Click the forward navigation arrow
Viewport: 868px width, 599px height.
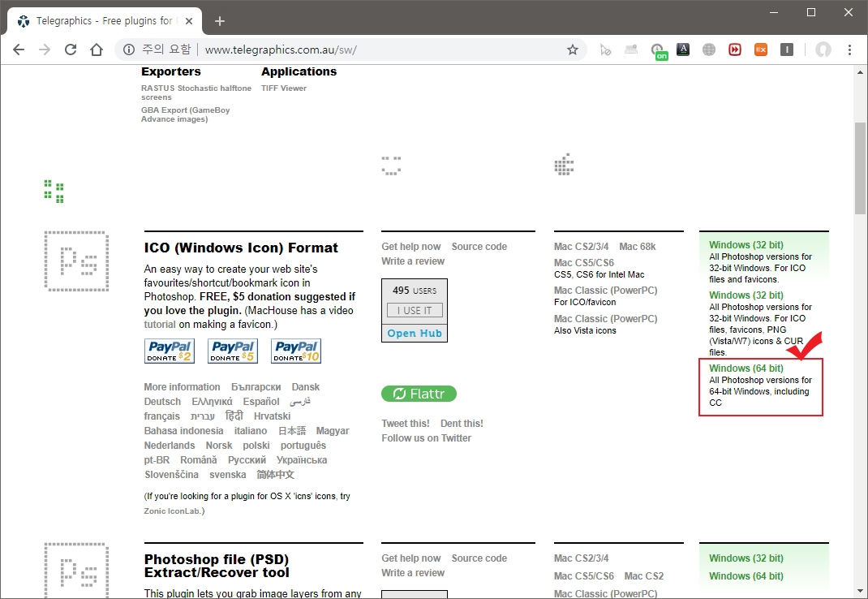(x=45, y=50)
